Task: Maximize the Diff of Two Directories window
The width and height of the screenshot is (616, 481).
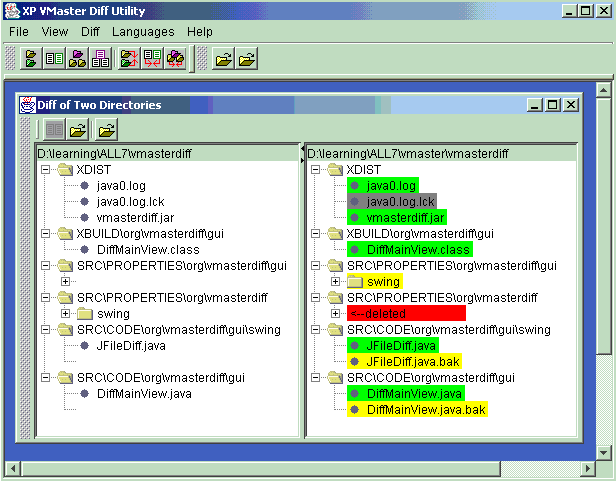Action: click(553, 105)
